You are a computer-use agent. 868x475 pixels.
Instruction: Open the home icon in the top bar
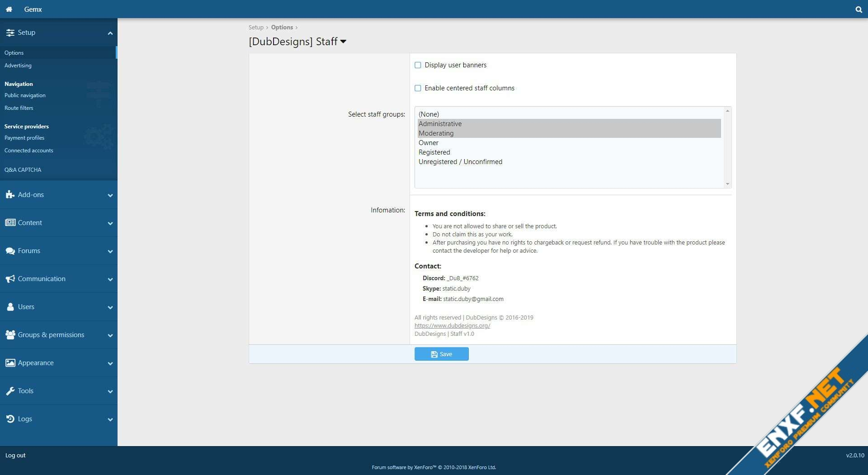click(x=9, y=9)
